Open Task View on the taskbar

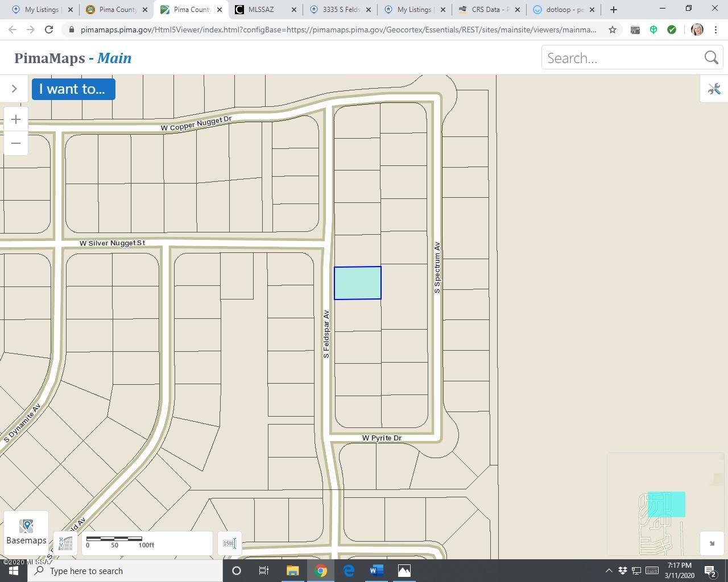pyautogui.click(x=263, y=571)
